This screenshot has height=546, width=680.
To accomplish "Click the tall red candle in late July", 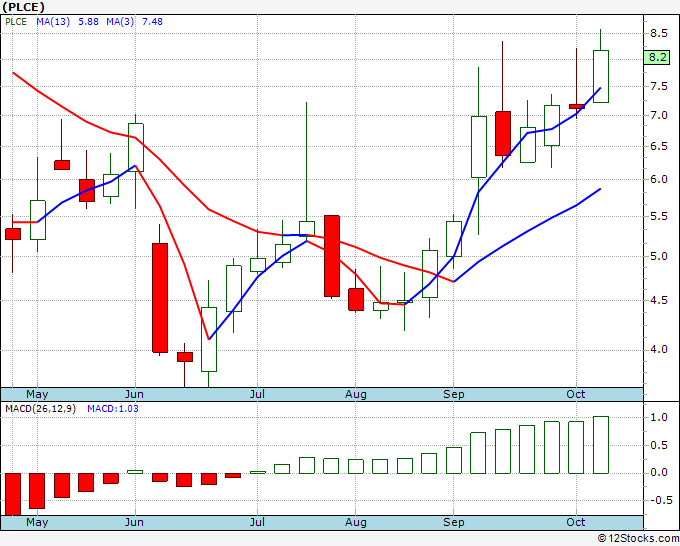I will 332,256.
